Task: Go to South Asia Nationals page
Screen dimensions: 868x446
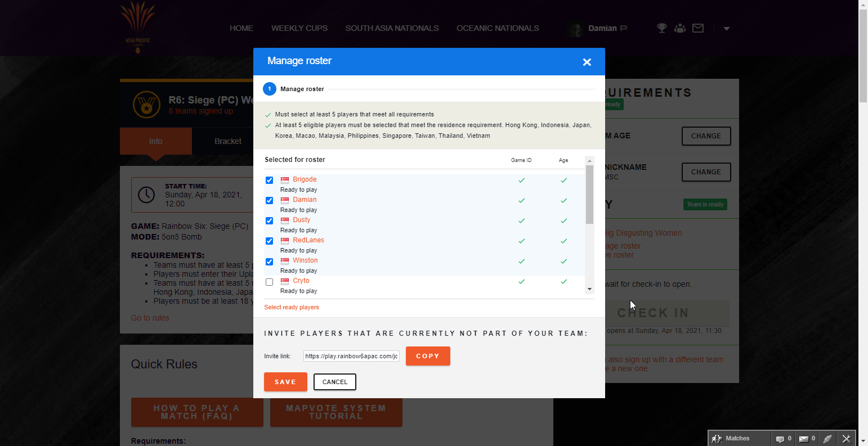Action: pos(392,28)
